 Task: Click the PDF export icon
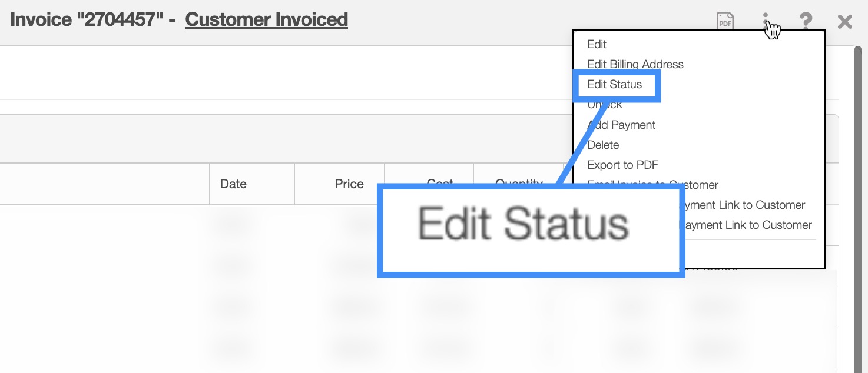click(725, 21)
